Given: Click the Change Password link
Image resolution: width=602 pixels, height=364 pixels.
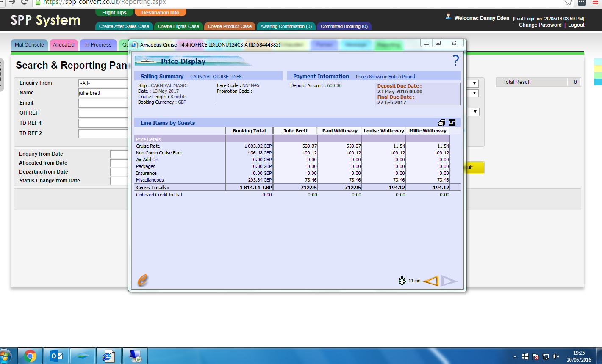Looking at the screenshot, I should click(x=540, y=25).
